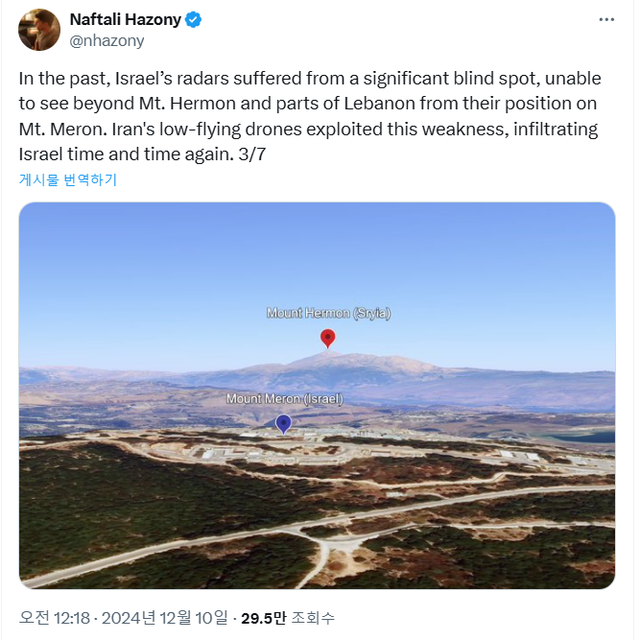Translate the post via 게시물 번역하기
The width and height of the screenshot is (640, 640).
(68, 180)
